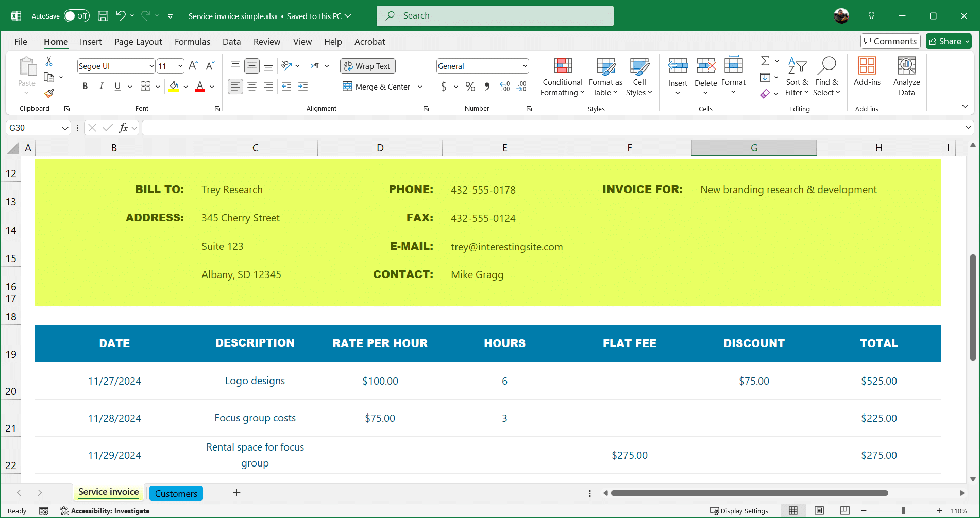This screenshot has width=980, height=518.
Task: Click the Comments button
Action: (x=890, y=41)
